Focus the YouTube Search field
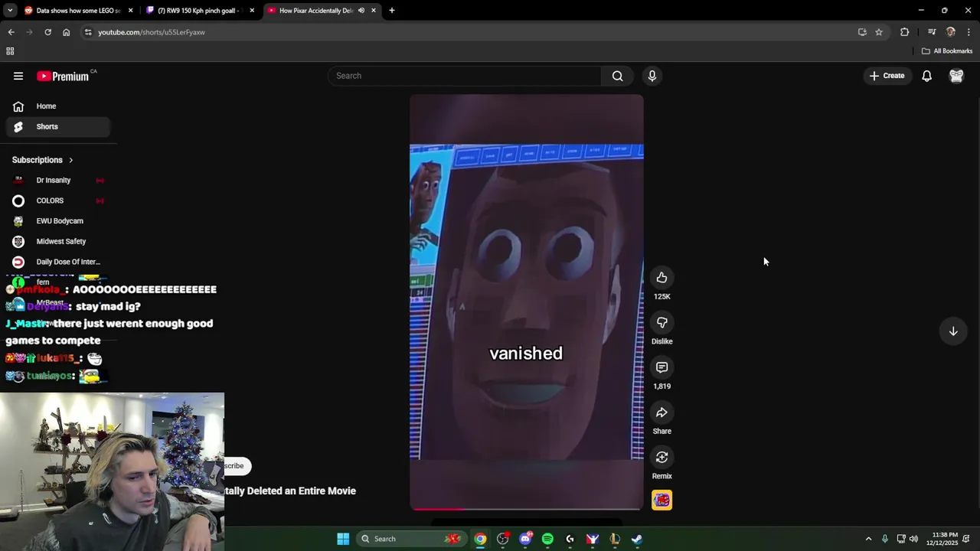 [465, 76]
